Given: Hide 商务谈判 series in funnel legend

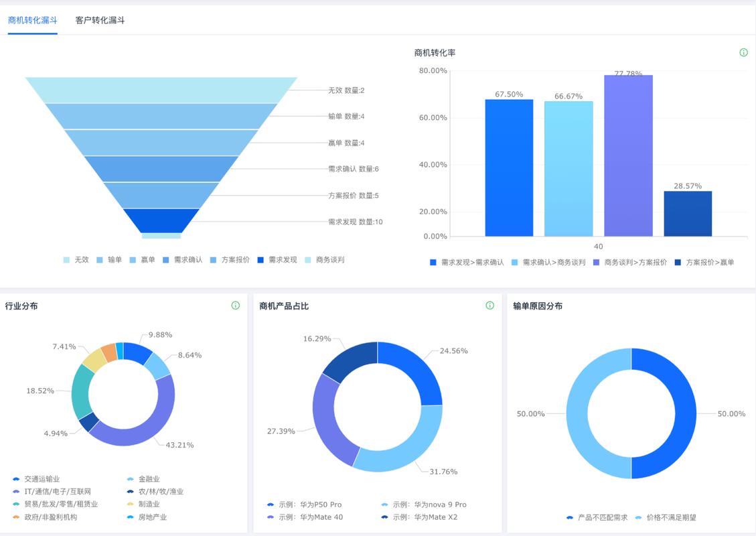Looking at the screenshot, I should pyautogui.click(x=325, y=260).
